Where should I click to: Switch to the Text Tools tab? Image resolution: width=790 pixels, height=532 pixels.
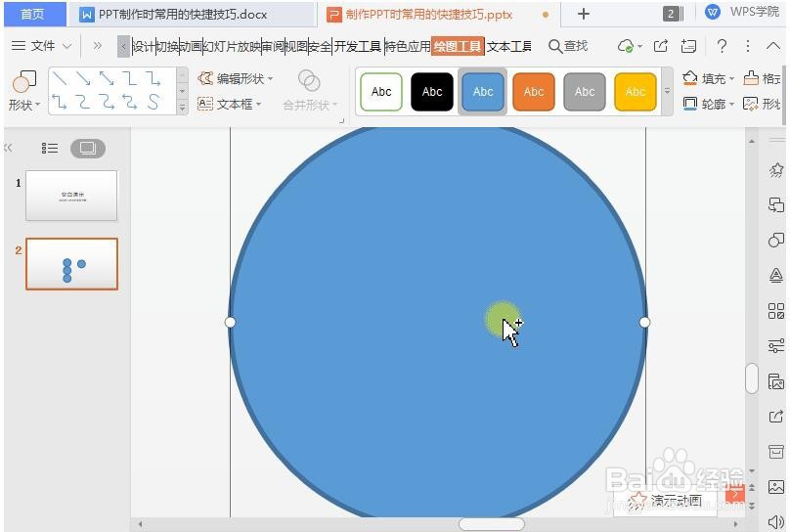click(508, 46)
